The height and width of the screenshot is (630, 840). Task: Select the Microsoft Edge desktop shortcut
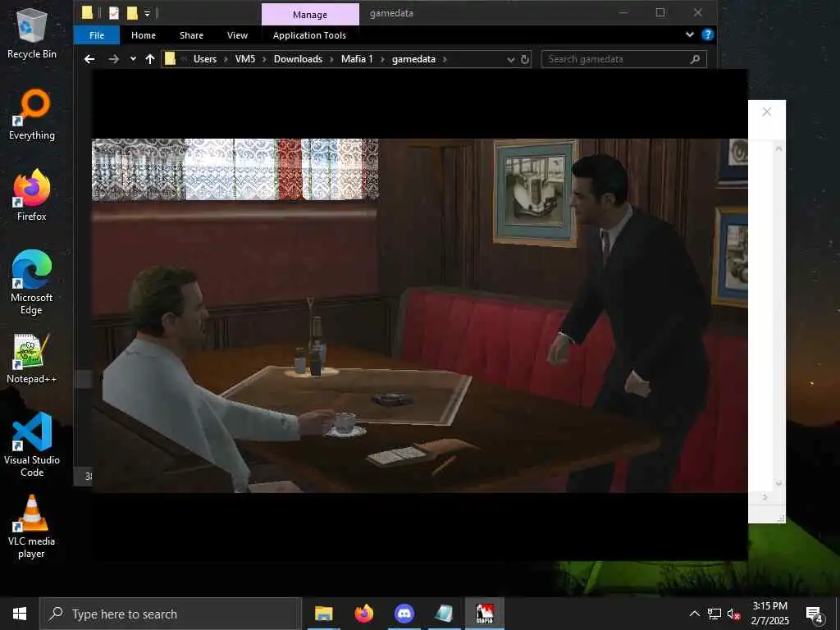tap(32, 283)
